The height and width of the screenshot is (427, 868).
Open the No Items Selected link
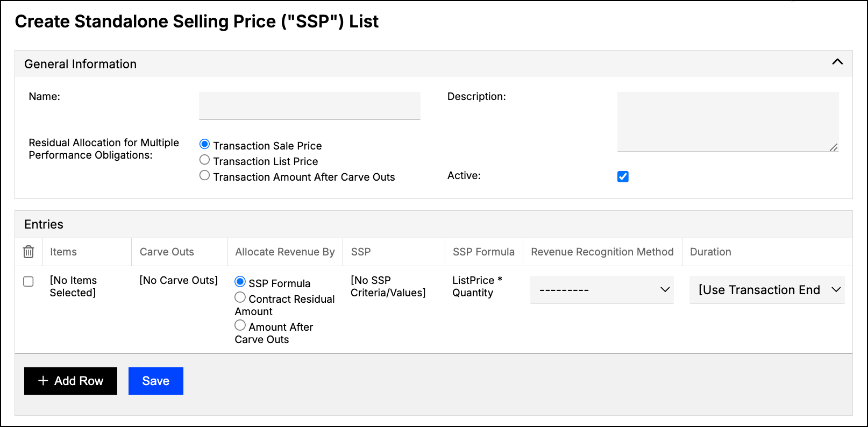pos(74,287)
